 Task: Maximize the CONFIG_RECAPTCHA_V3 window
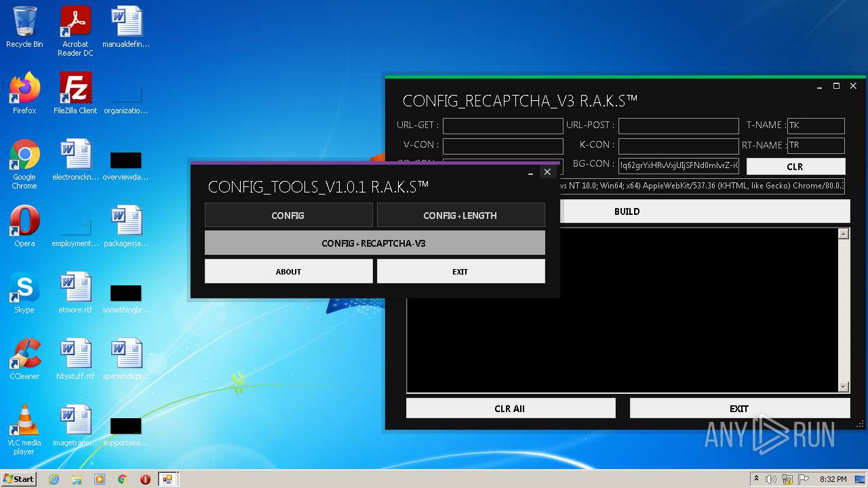pos(836,86)
